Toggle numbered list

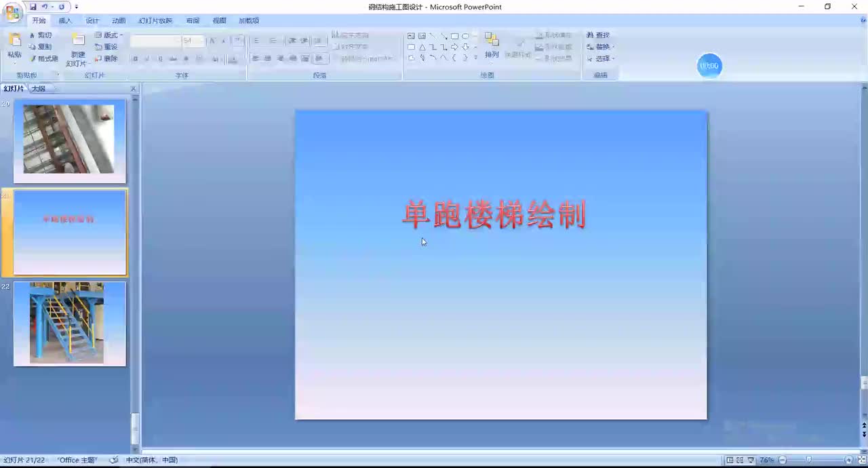pos(274,41)
